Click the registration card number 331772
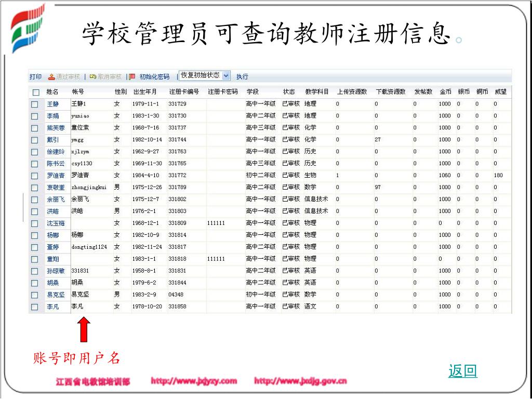Screen dimensions: 532x399 click(x=178, y=176)
